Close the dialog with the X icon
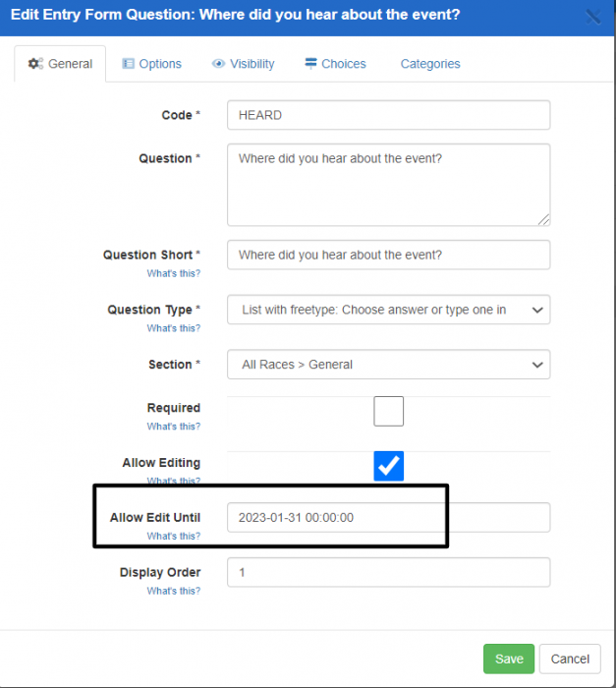Viewport: 616px width, 688px height. 593,17
